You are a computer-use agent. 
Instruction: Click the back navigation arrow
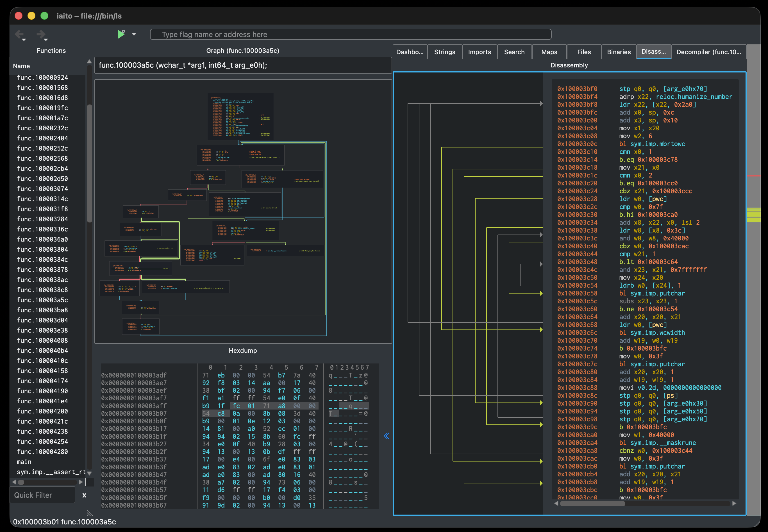(x=19, y=34)
